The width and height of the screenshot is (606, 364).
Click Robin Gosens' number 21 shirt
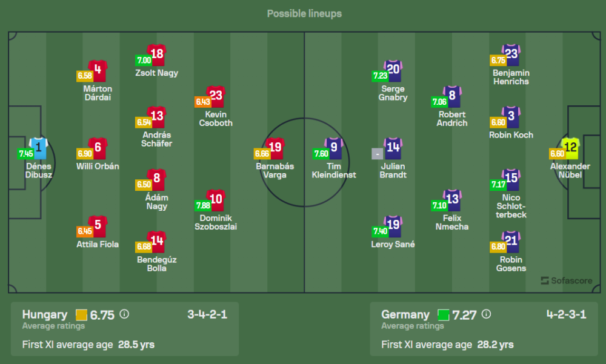(x=511, y=241)
